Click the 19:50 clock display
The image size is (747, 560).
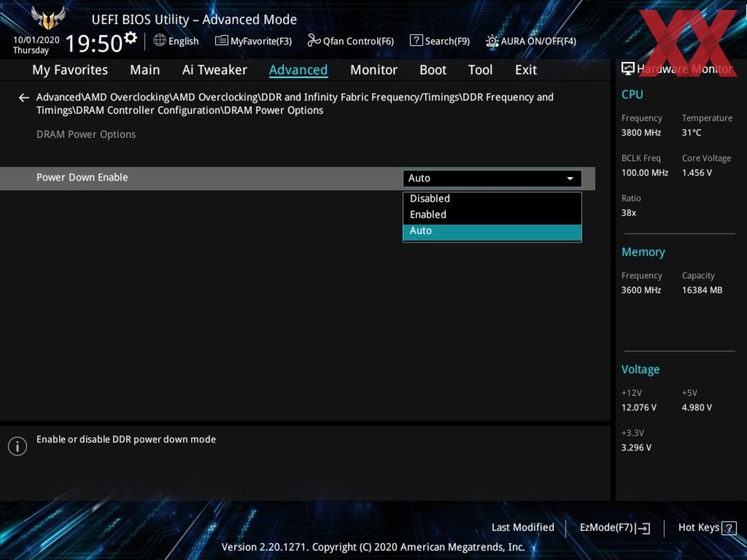pos(93,43)
